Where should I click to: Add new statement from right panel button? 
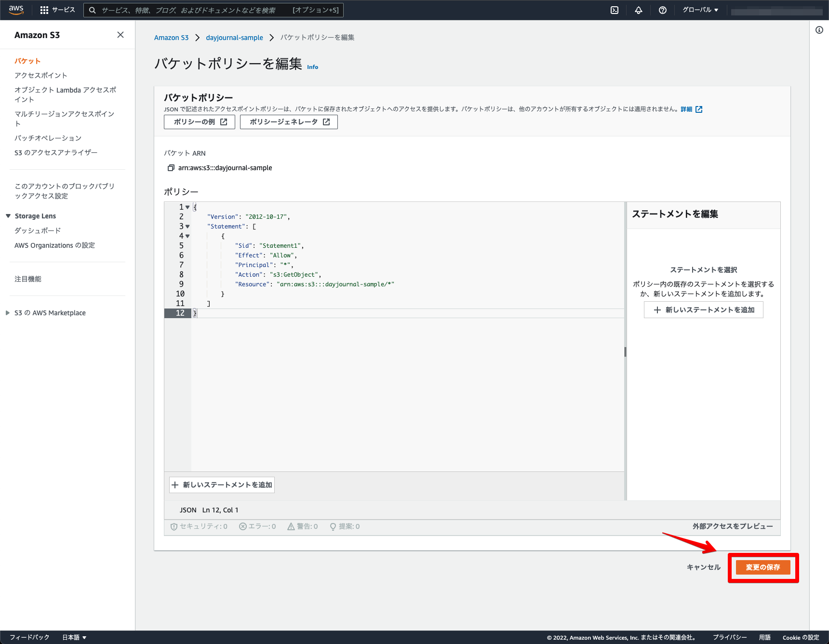[704, 310]
